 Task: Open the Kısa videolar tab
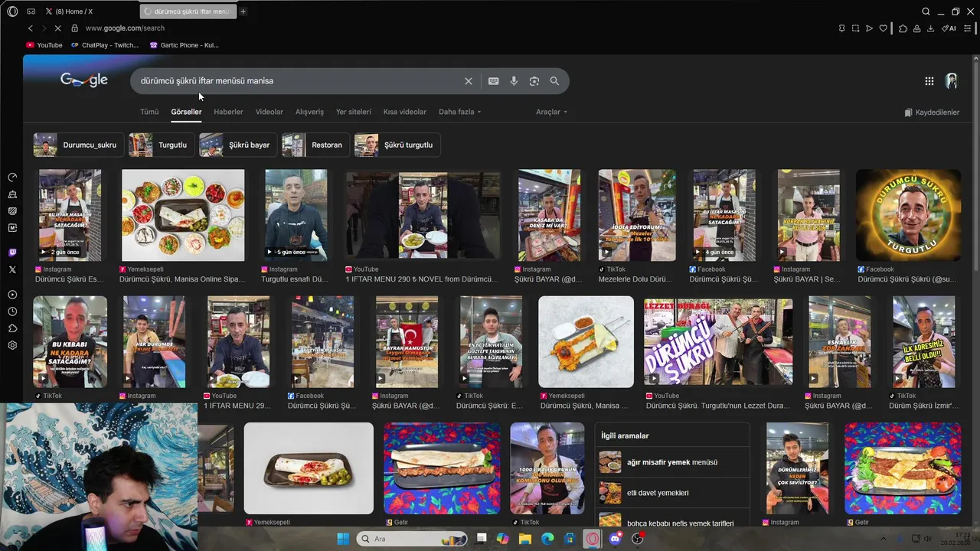(405, 112)
